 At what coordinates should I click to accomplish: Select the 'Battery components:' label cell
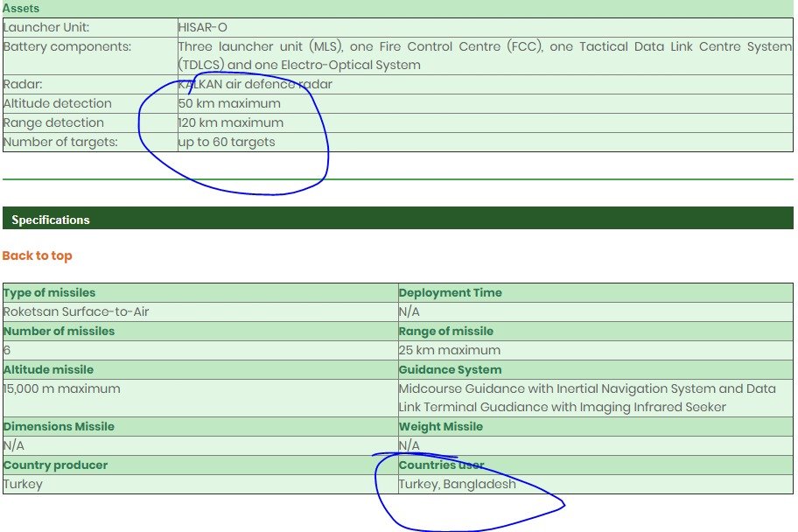tap(90, 56)
